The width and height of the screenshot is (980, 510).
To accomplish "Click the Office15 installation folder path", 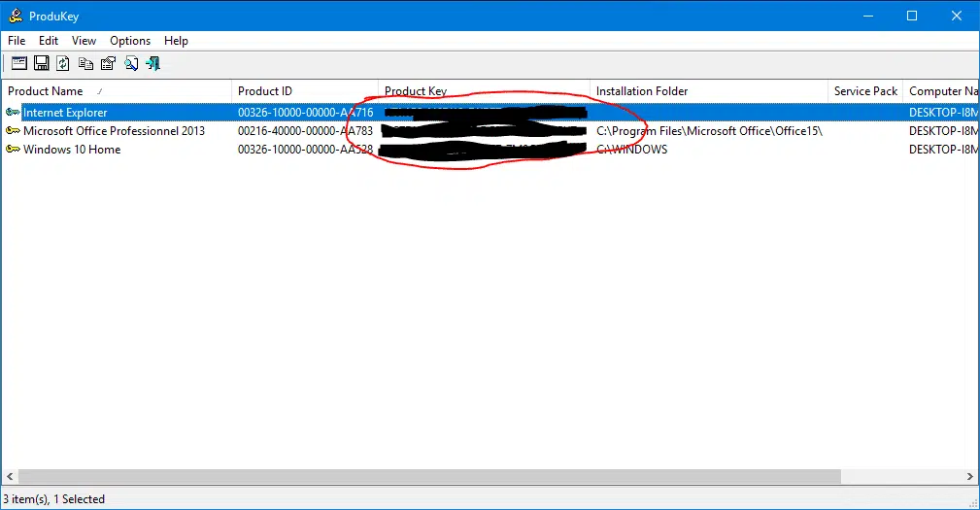I will coord(709,130).
